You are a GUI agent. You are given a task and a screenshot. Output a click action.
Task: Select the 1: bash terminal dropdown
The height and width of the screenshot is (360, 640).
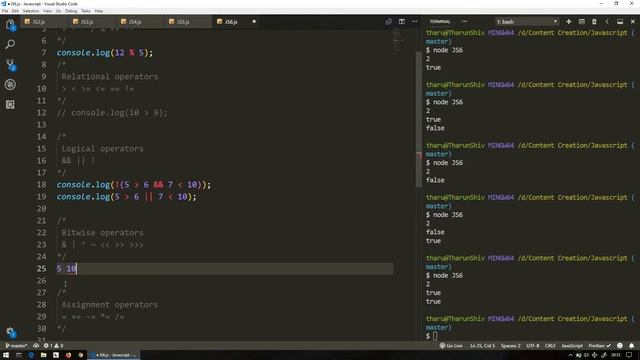(527, 22)
